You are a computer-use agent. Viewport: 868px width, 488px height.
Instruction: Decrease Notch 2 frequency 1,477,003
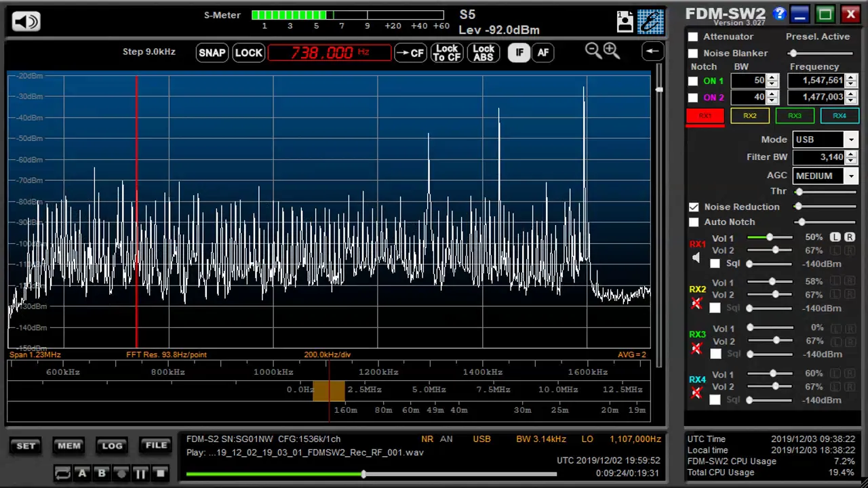pos(851,101)
